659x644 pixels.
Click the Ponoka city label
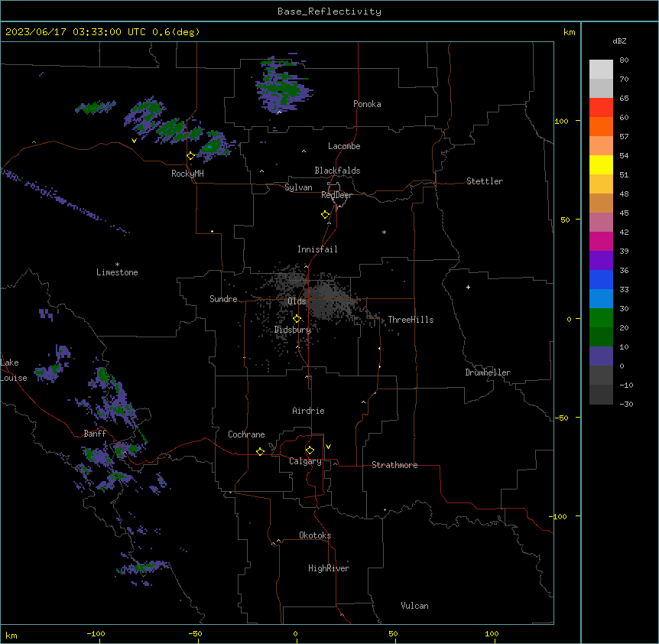pyautogui.click(x=367, y=104)
